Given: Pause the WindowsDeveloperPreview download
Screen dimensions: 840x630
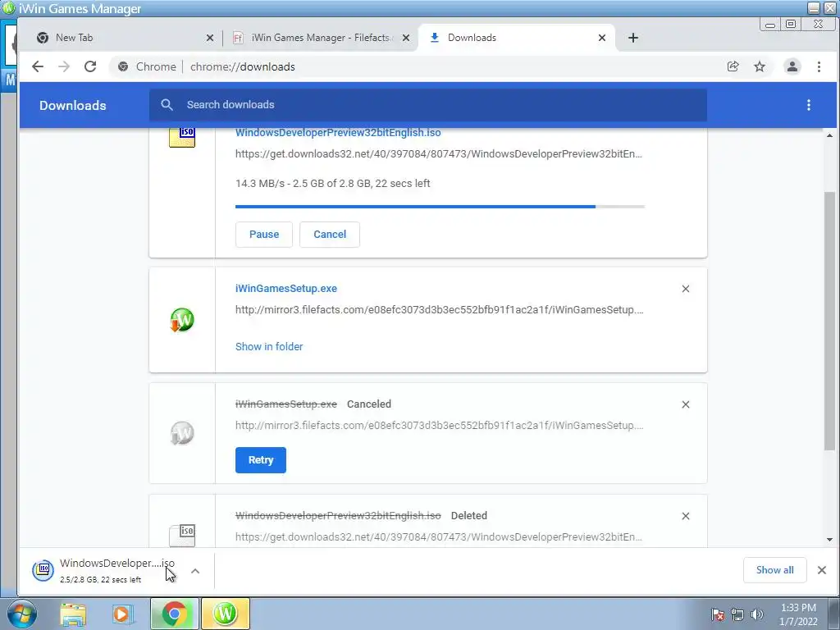Looking at the screenshot, I should point(264,235).
